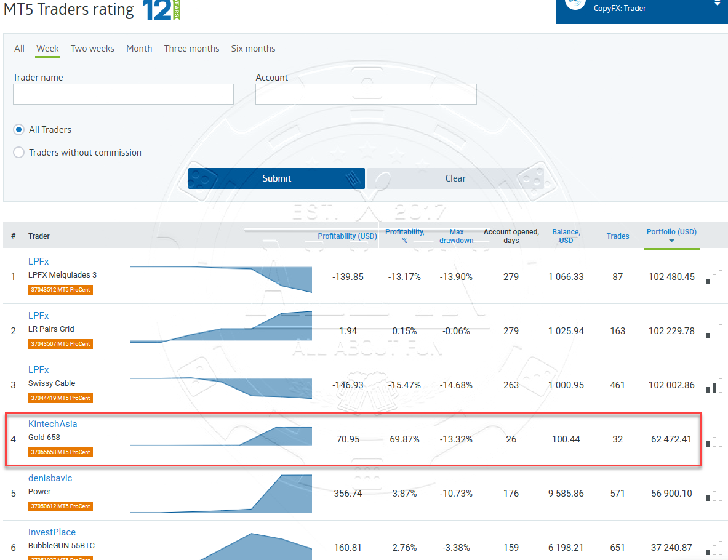Click the Portfolio (USD) sort arrow

click(671, 241)
